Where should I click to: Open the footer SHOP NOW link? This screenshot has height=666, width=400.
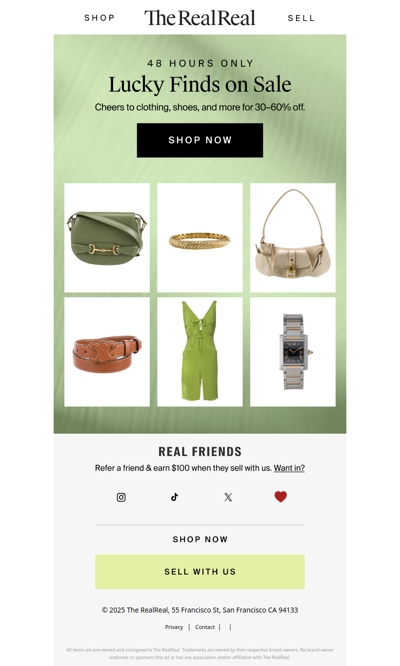point(200,539)
